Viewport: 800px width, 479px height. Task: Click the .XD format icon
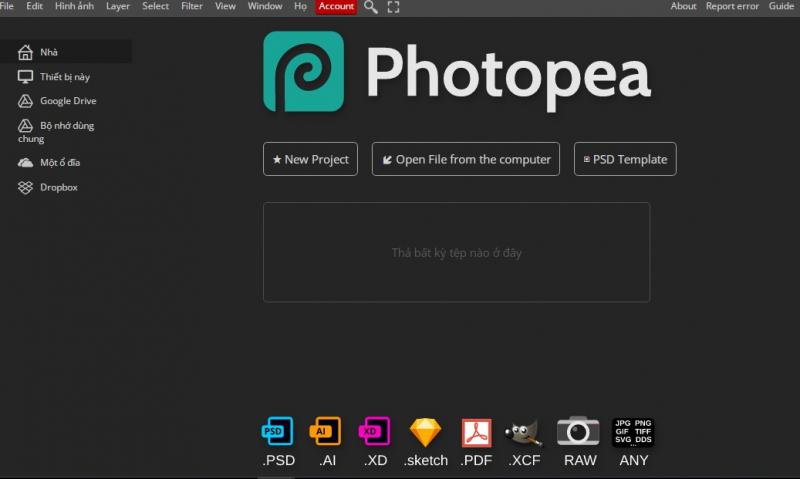pos(374,431)
